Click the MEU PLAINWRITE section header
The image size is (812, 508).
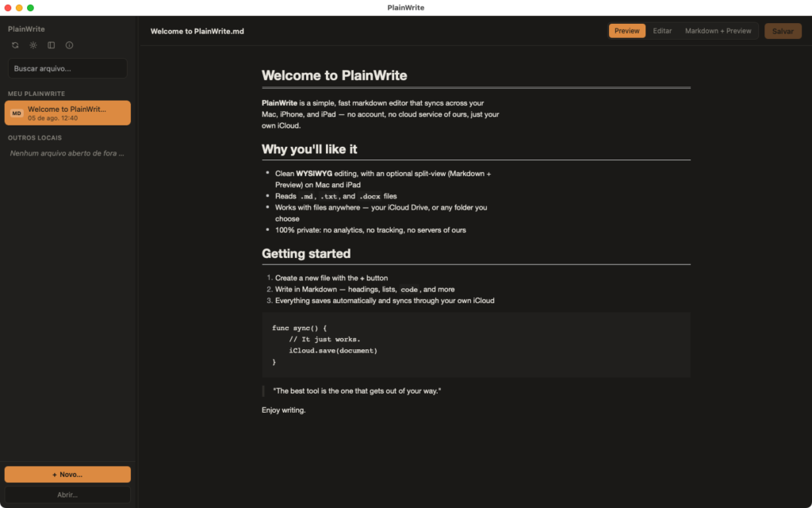pos(36,94)
